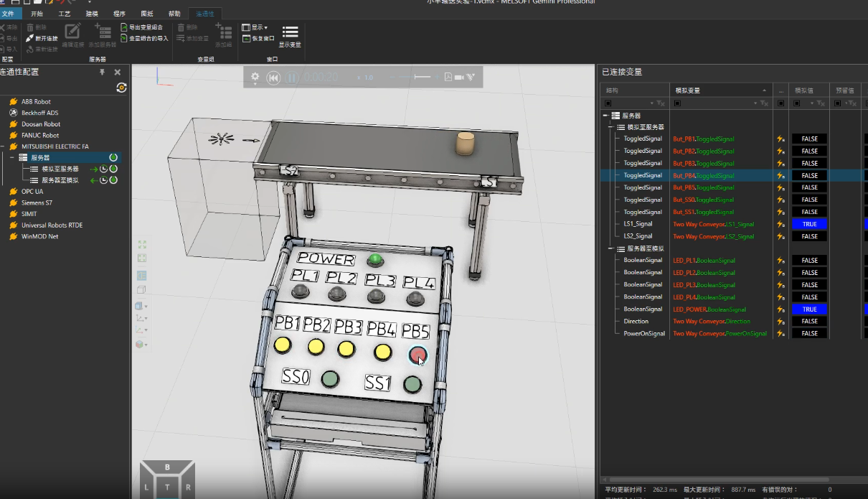This screenshot has width=868, height=499.
Task: Open the 文件 menu
Action: pyautogui.click(x=9, y=14)
